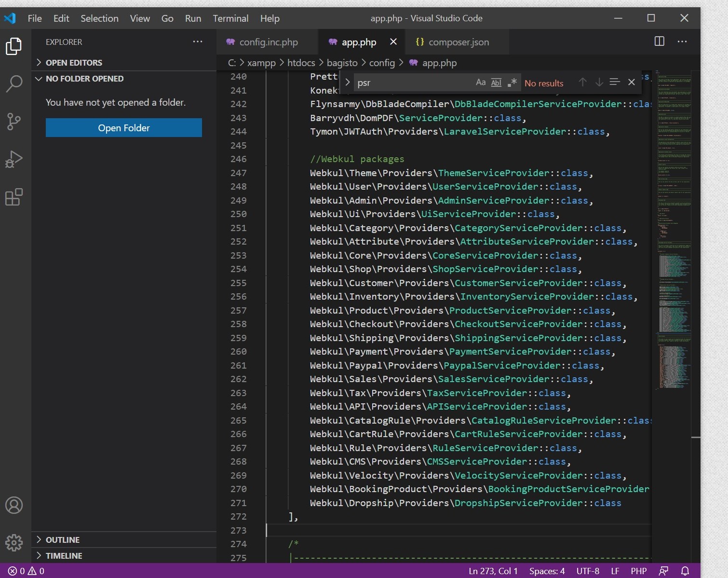
Task: Open the Help menu
Action: 270,18
